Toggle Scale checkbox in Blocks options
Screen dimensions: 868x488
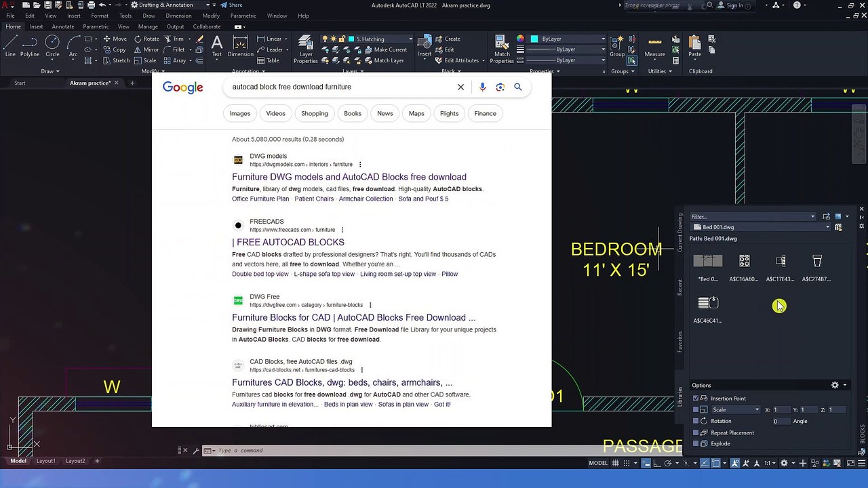coord(696,409)
